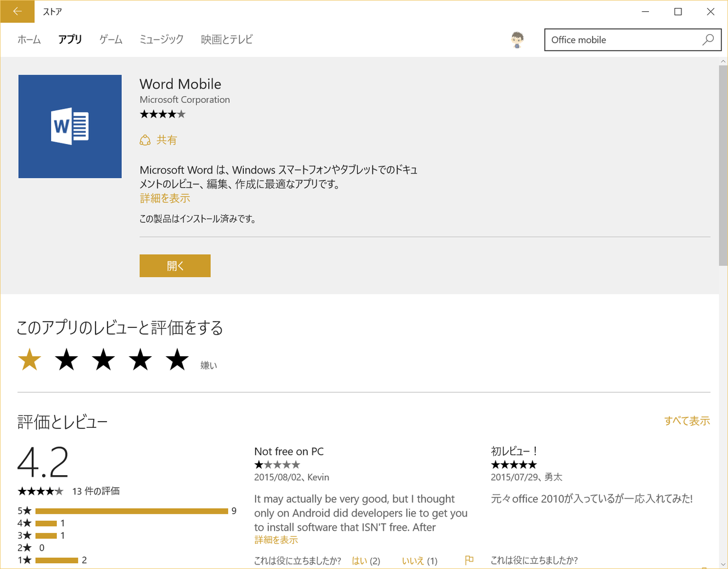The image size is (728, 569).
Task: Open the user account avatar
Action: (517, 40)
